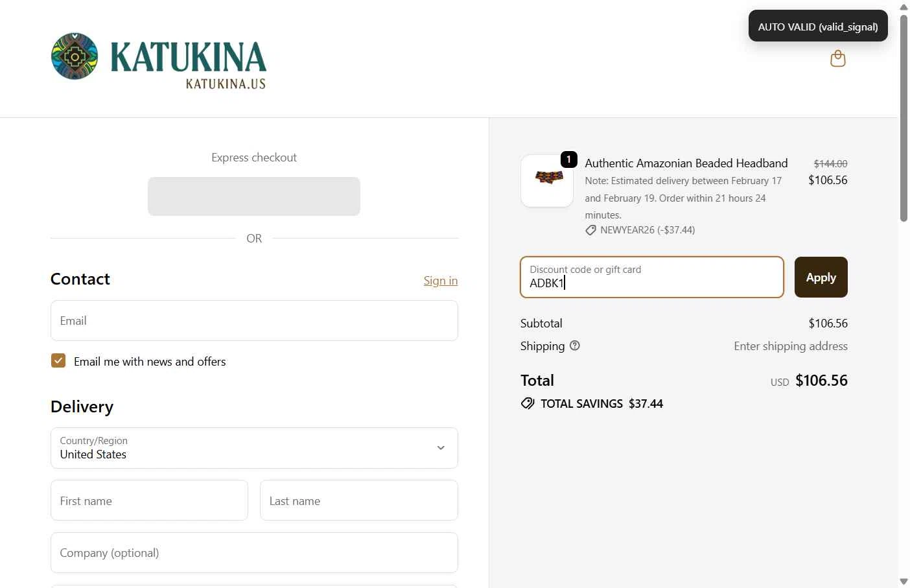Screen dimensions: 910x588
Task: Expand the Country/Region dropdown
Action: [254, 448]
